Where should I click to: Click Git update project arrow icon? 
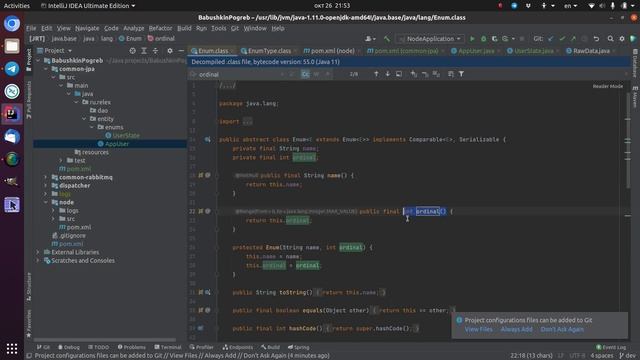551,39
